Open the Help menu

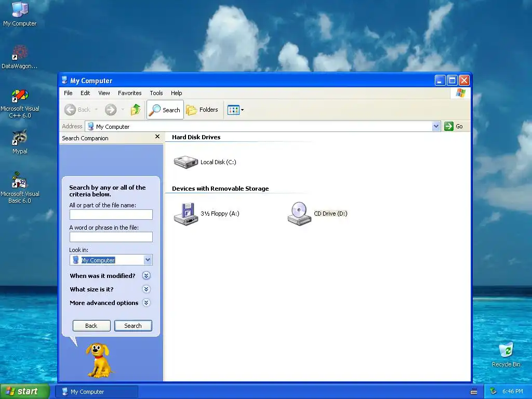click(x=176, y=93)
